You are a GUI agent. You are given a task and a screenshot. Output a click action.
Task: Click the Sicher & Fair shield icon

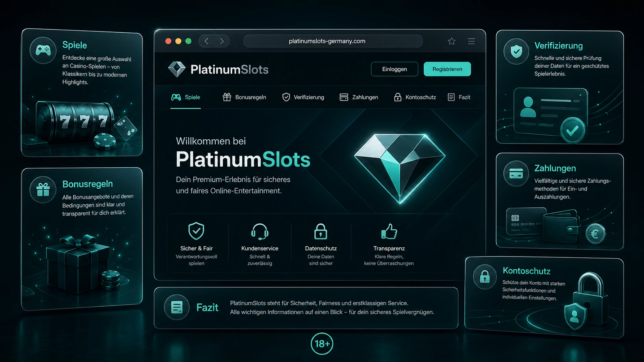point(196,231)
